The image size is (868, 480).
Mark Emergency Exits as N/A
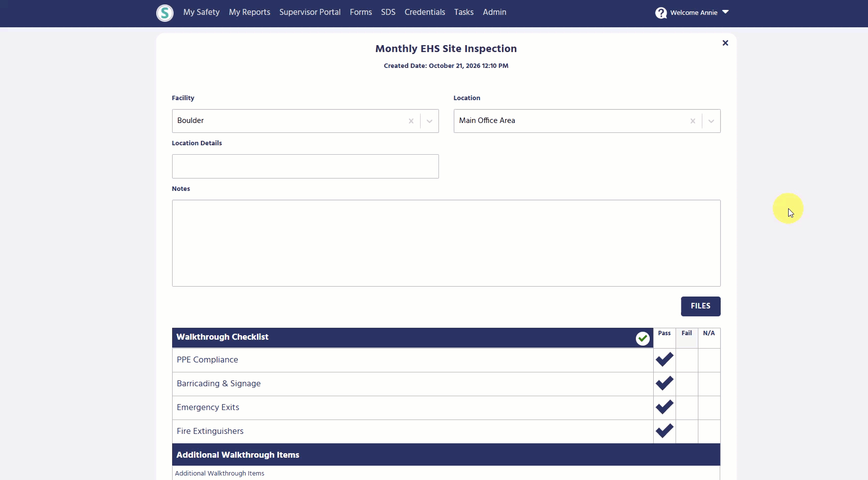(709, 408)
